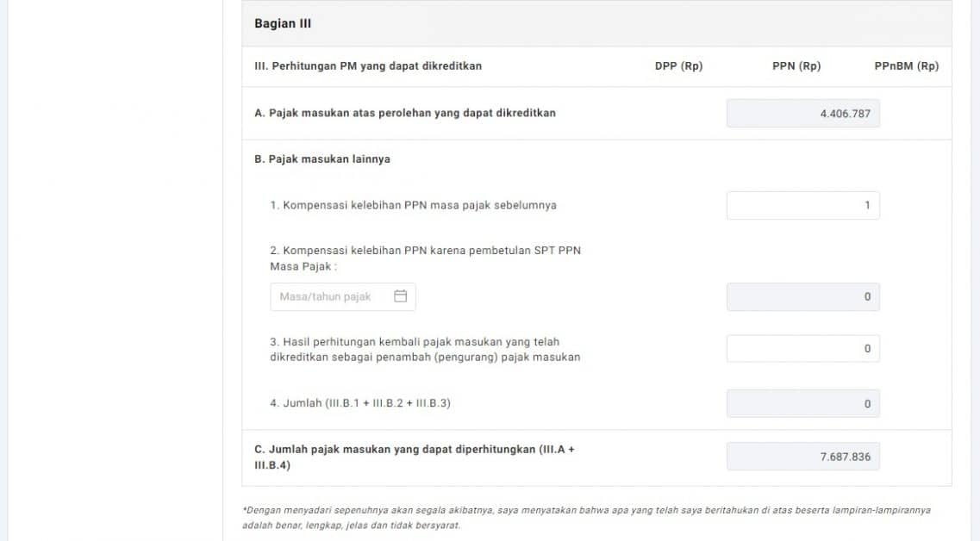
Task: Click the PPN (Rp) column header
Action: coord(796,65)
